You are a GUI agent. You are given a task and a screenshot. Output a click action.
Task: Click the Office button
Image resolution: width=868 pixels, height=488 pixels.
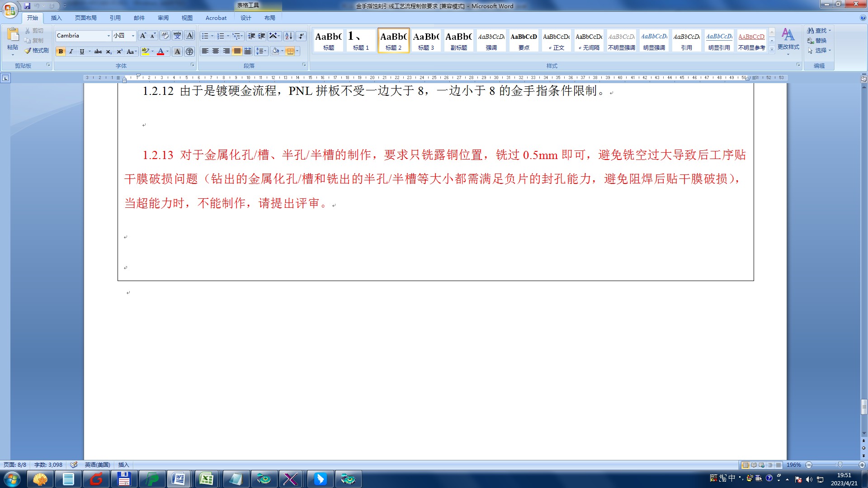click(x=9, y=9)
